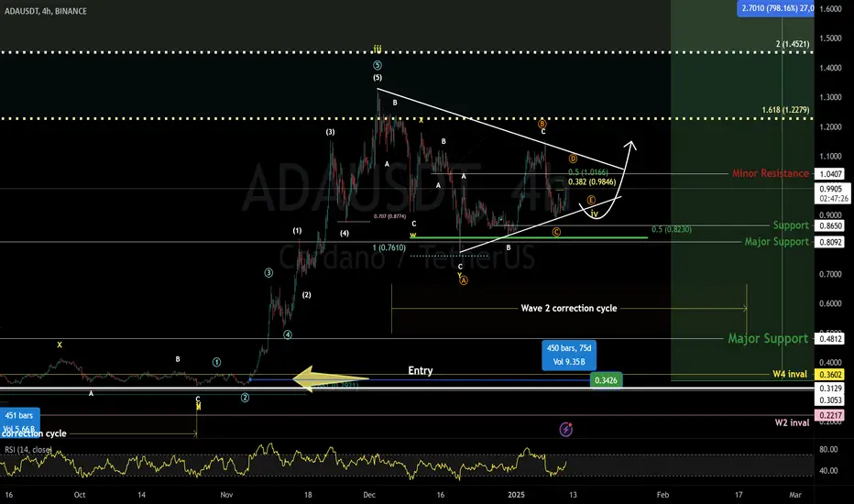854x504 pixels.
Task: Click the blue 2.7010 (798.16%) measurement label
Action: [776, 8]
